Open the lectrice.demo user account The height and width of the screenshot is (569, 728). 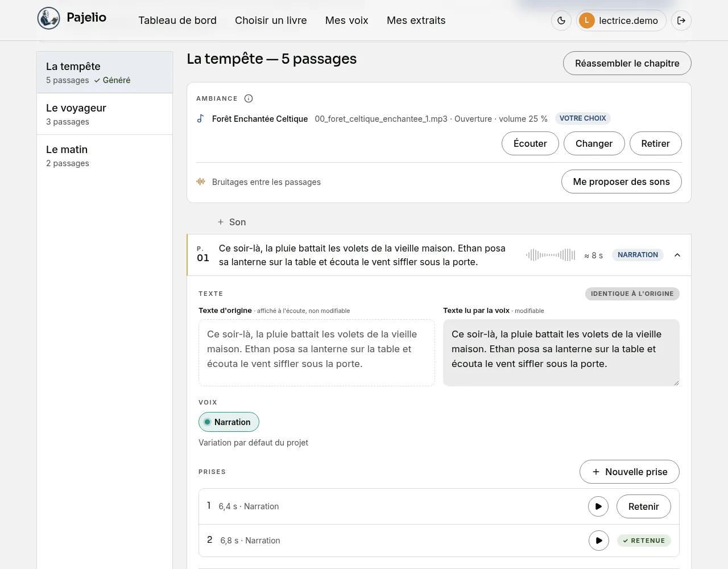[621, 20]
